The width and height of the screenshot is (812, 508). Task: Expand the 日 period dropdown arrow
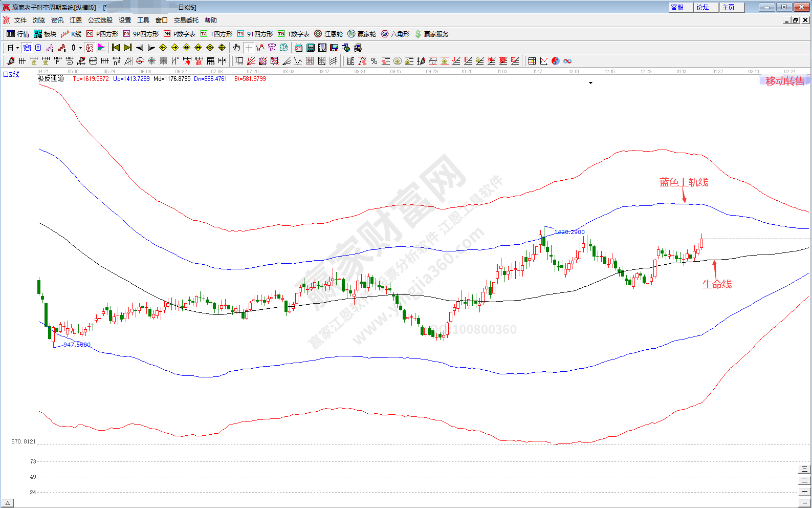[x=17, y=48]
